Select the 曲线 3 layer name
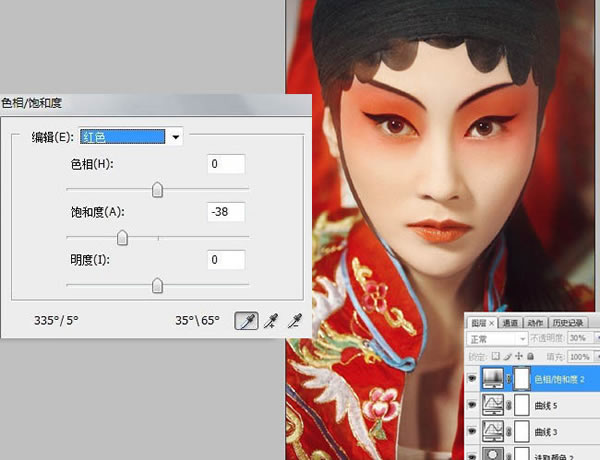Image resolution: width=600 pixels, height=460 pixels. click(546, 432)
